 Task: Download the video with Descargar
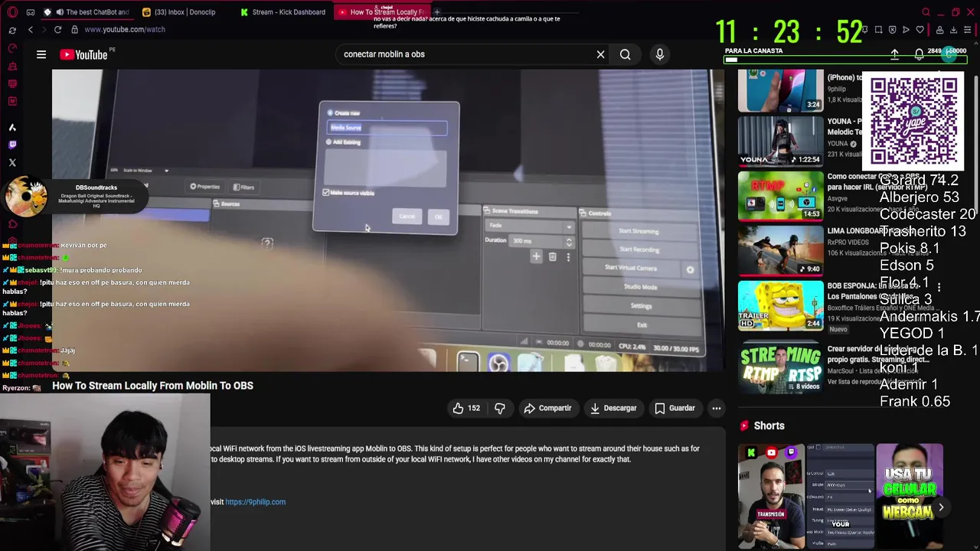point(613,408)
